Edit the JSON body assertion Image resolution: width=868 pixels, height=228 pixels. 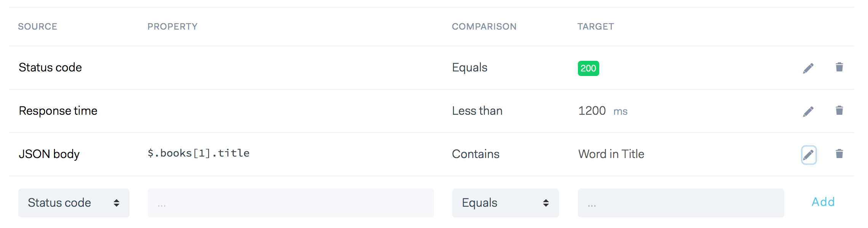pyautogui.click(x=809, y=154)
